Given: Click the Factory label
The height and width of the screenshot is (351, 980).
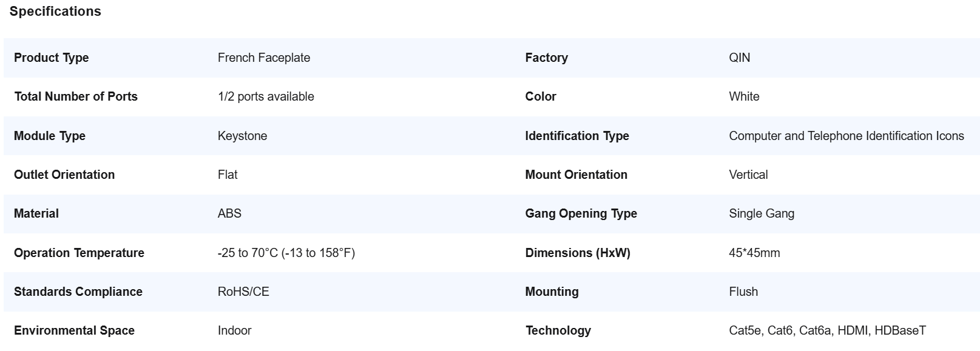Looking at the screenshot, I should coord(546,58).
